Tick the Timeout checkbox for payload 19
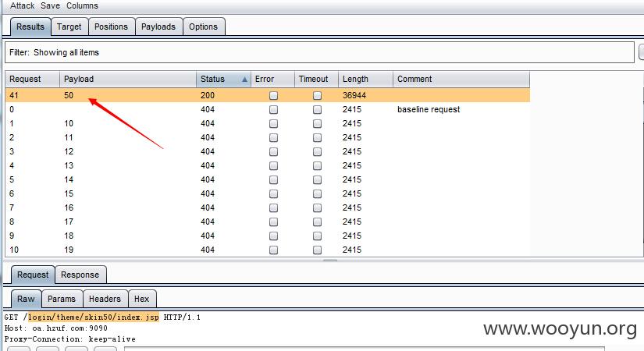The image size is (644, 351). (317, 250)
